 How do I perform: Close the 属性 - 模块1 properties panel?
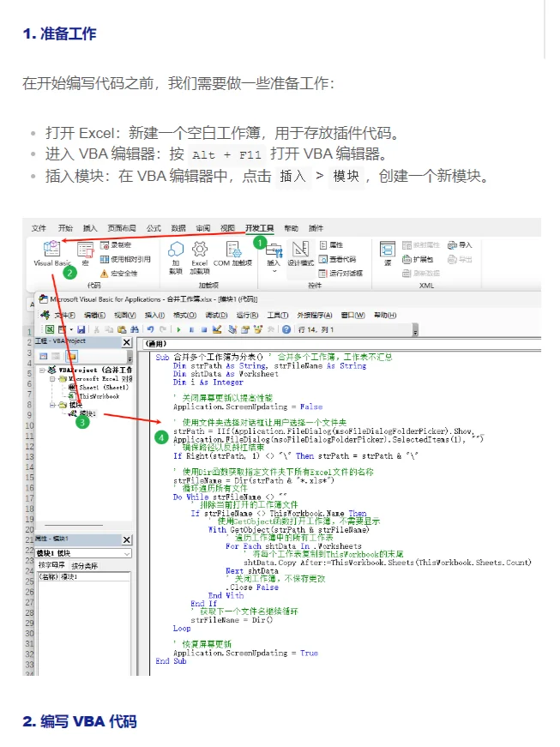tap(127, 539)
